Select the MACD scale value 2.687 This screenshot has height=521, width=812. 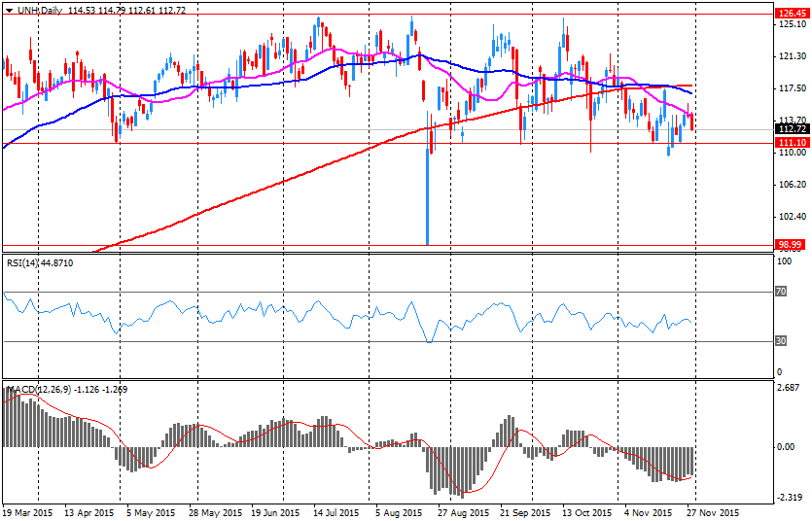tap(790, 388)
